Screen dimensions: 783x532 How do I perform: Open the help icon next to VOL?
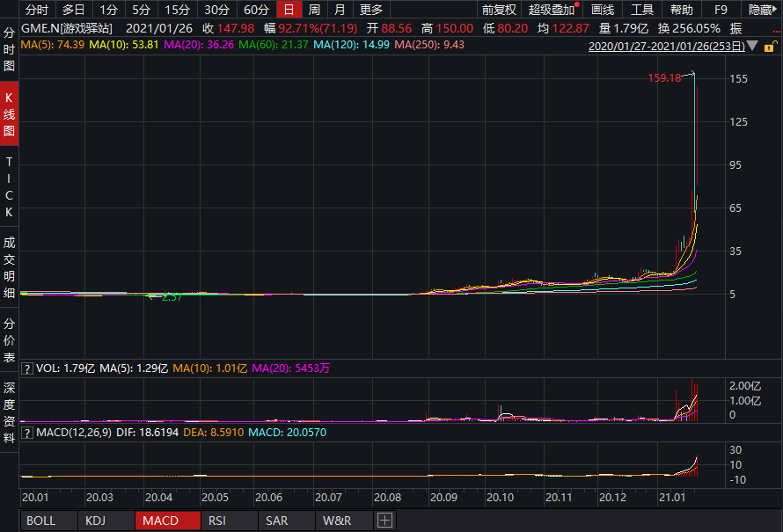click(27, 368)
